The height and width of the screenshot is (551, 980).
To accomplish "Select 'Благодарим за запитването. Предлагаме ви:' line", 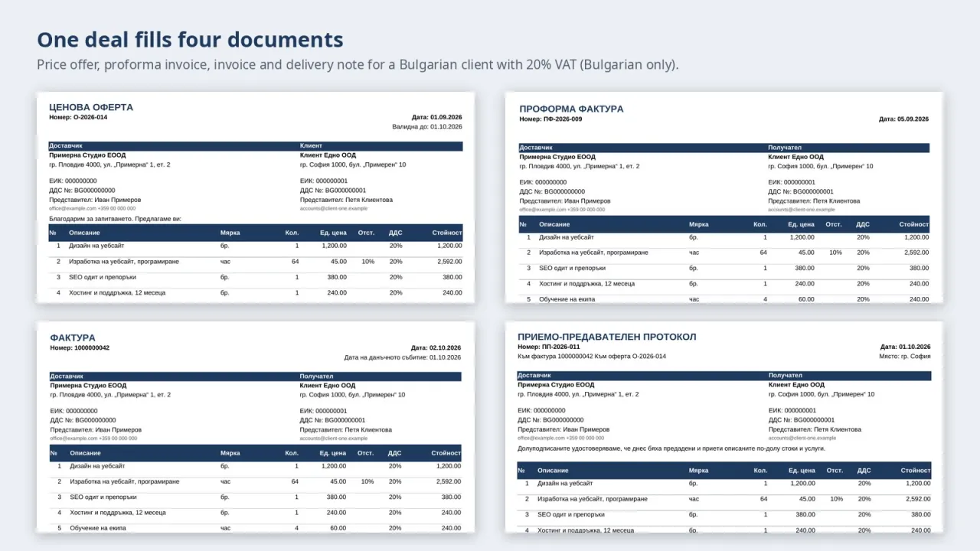I will tap(115, 219).
